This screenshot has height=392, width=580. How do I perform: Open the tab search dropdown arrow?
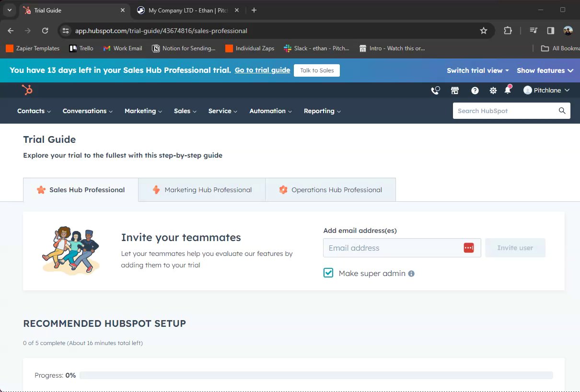click(x=9, y=10)
